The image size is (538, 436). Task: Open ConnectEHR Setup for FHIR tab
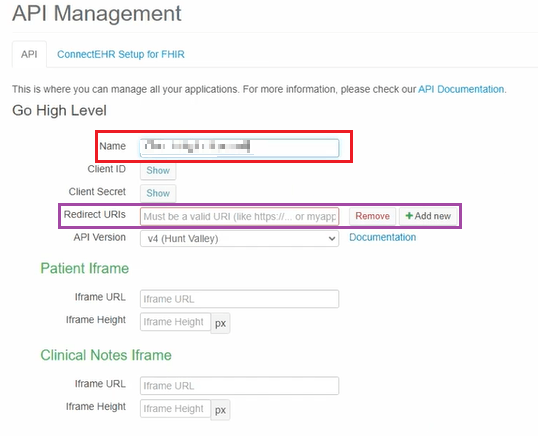(x=121, y=54)
